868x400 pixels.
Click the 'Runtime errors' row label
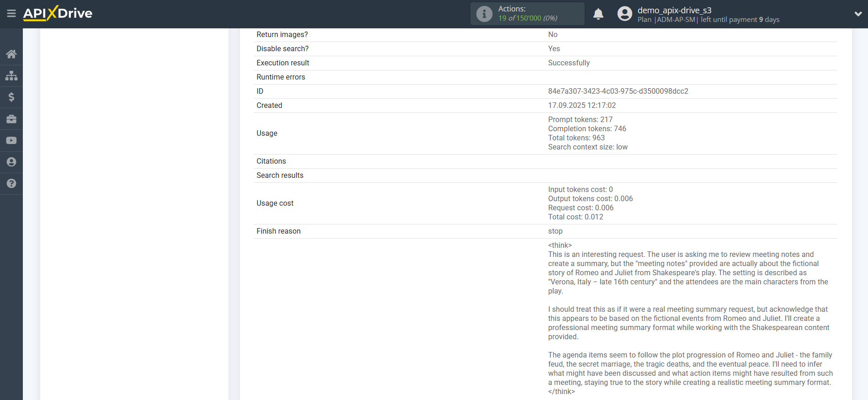coord(281,77)
